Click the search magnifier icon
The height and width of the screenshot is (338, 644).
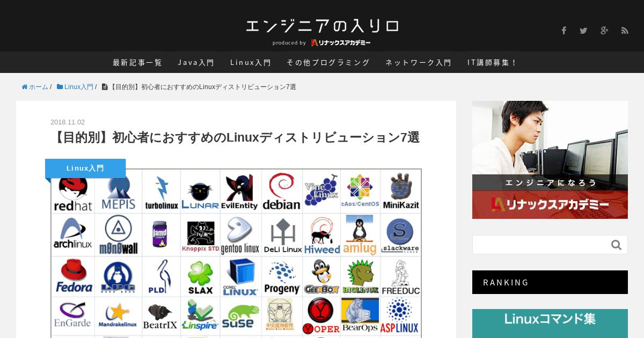coord(616,245)
